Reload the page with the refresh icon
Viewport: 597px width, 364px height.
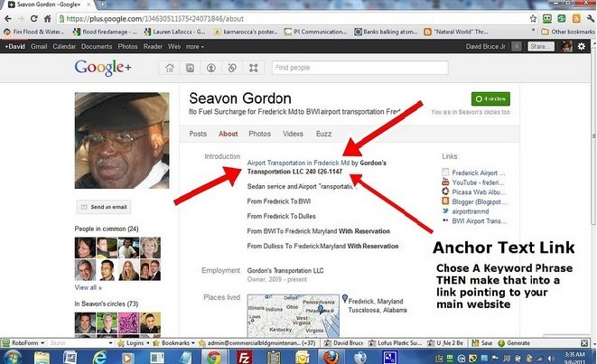pos(34,19)
